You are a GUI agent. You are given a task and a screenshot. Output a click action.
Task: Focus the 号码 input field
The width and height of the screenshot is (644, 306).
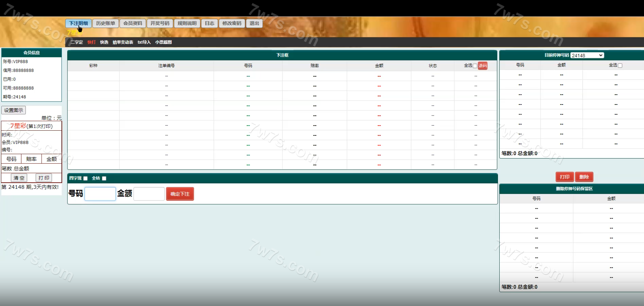coord(100,194)
